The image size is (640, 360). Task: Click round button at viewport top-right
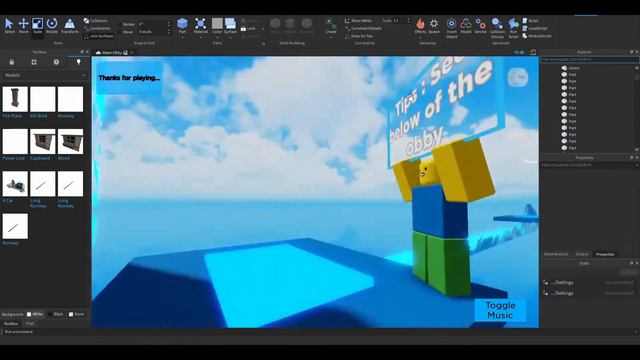518,77
